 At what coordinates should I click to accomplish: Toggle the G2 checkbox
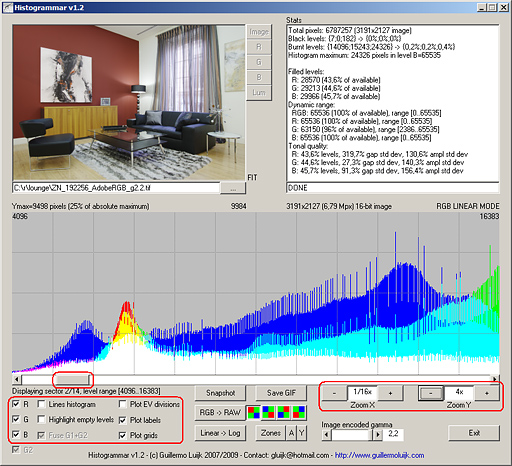16,450
